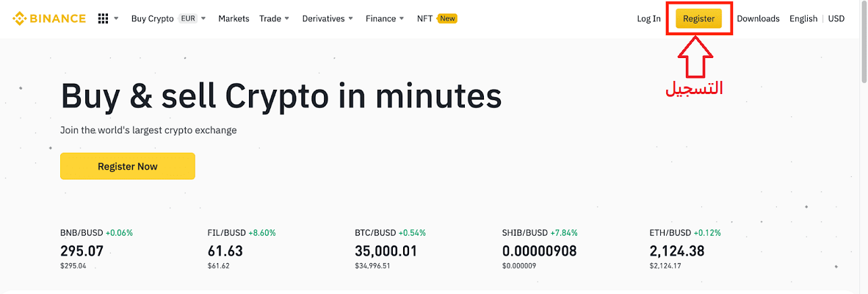The image size is (868, 294).
Task: Expand the Trade dropdown menu
Action: [x=274, y=18]
